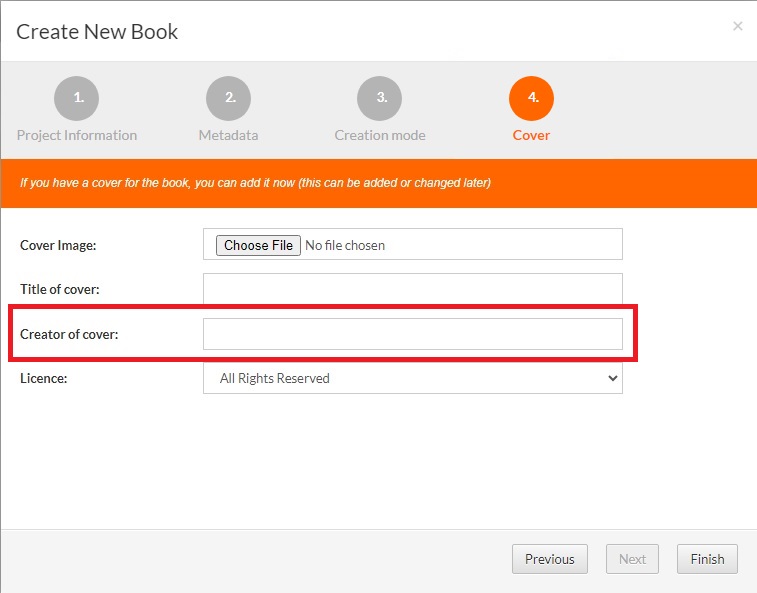Focus the Title of cover text field
Image resolution: width=757 pixels, height=593 pixels.
[x=412, y=289]
